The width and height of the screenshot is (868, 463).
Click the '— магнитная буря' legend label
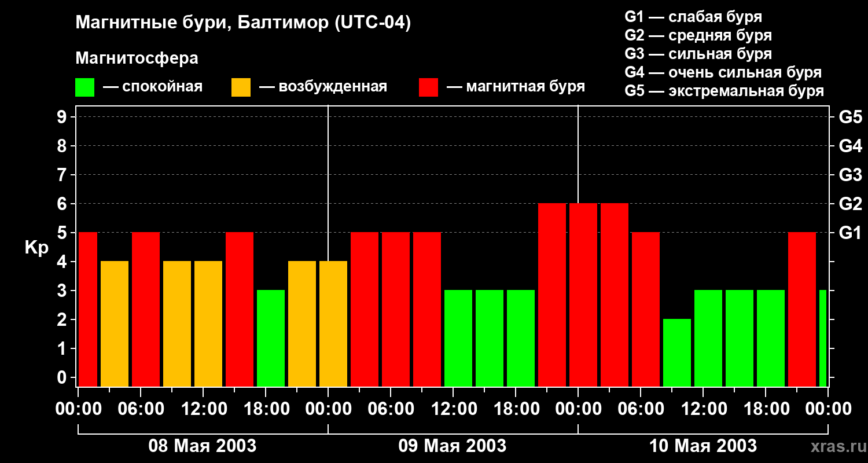click(516, 87)
